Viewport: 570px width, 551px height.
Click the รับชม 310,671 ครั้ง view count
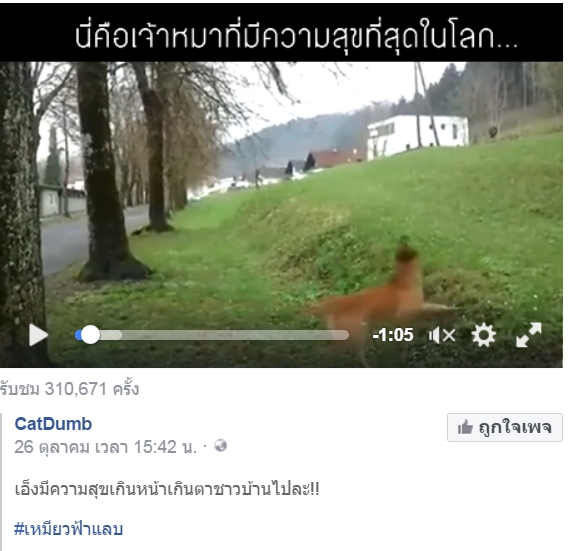click(69, 389)
